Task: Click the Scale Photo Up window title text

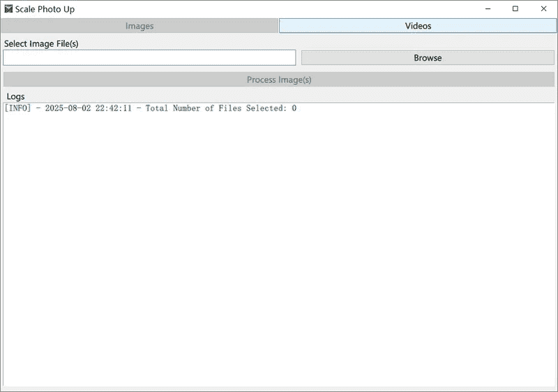Action: pyautogui.click(x=45, y=9)
